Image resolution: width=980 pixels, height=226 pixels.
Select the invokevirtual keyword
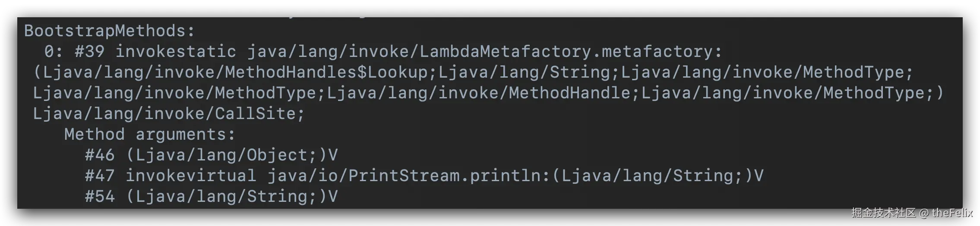[191, 176]
